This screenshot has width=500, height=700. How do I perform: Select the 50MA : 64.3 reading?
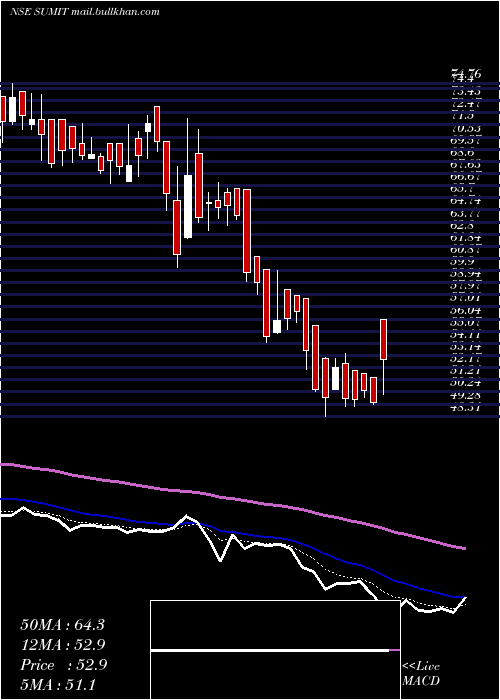click(62, 625)
